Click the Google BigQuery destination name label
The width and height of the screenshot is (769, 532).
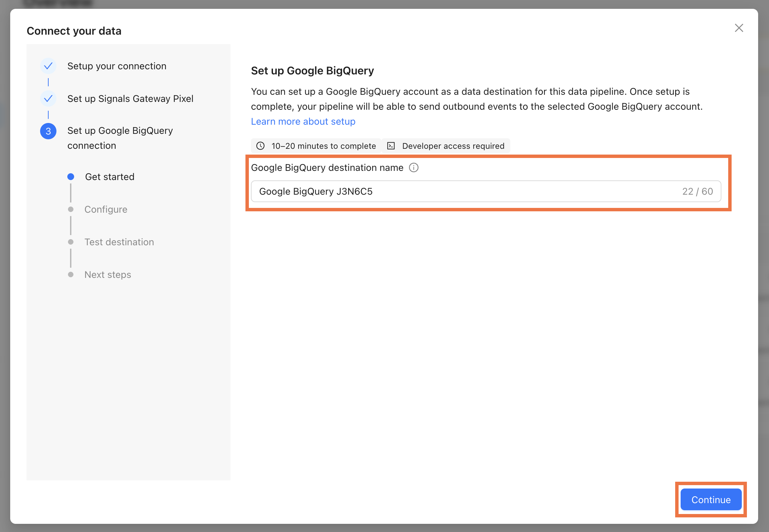tap(327, 167)
